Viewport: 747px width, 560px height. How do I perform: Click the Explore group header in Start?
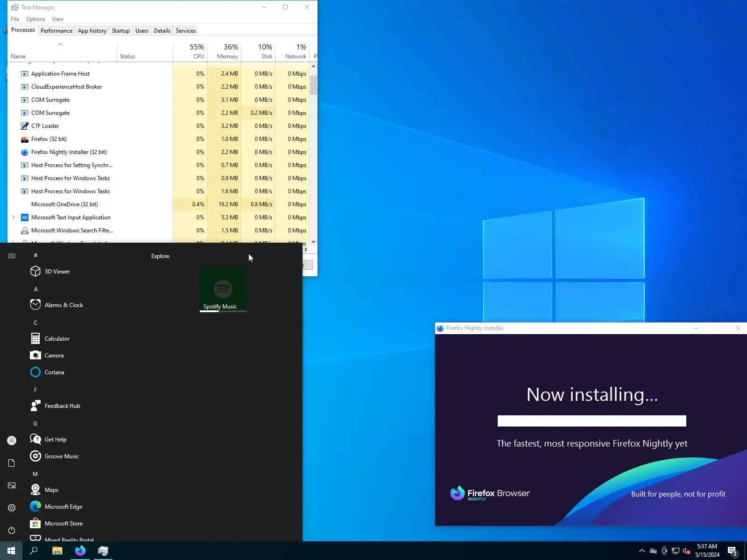click(160, 256)
